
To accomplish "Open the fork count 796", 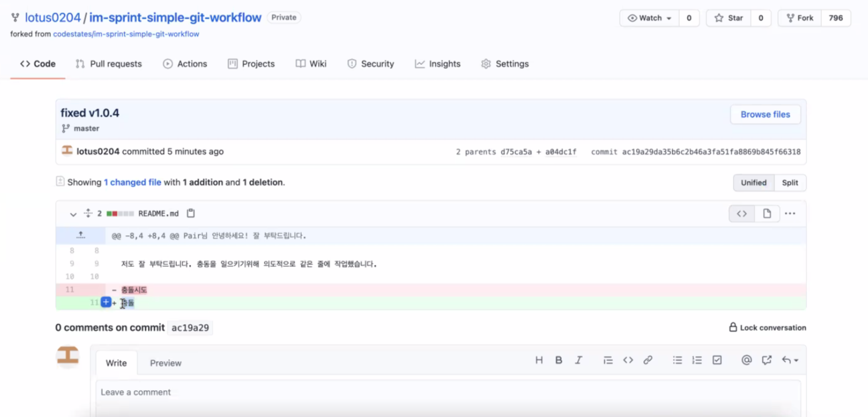I will (836, 18).
